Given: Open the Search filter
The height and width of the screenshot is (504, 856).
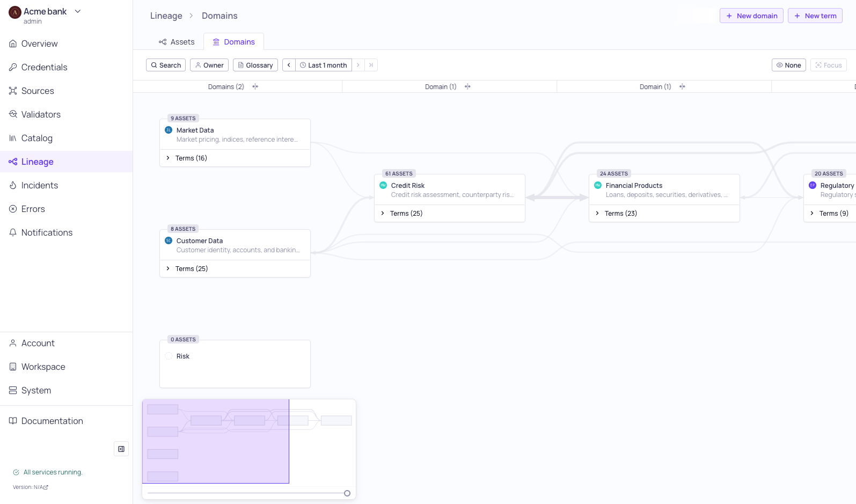Looking at the screenshot, I should click(x=166, y=65).
